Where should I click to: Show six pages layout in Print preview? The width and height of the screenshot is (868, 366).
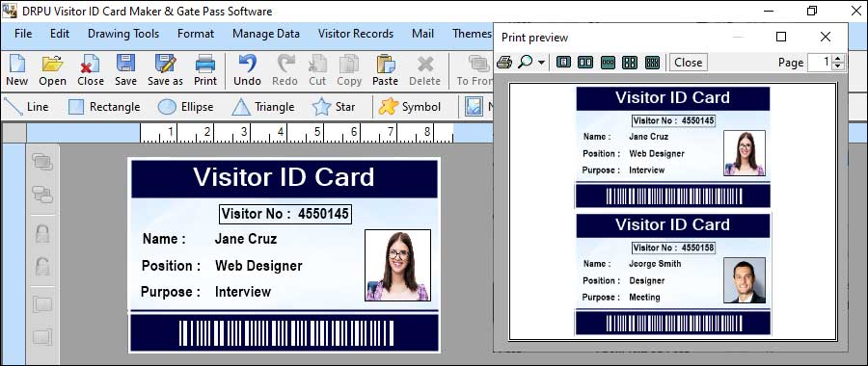coord(653,62)
